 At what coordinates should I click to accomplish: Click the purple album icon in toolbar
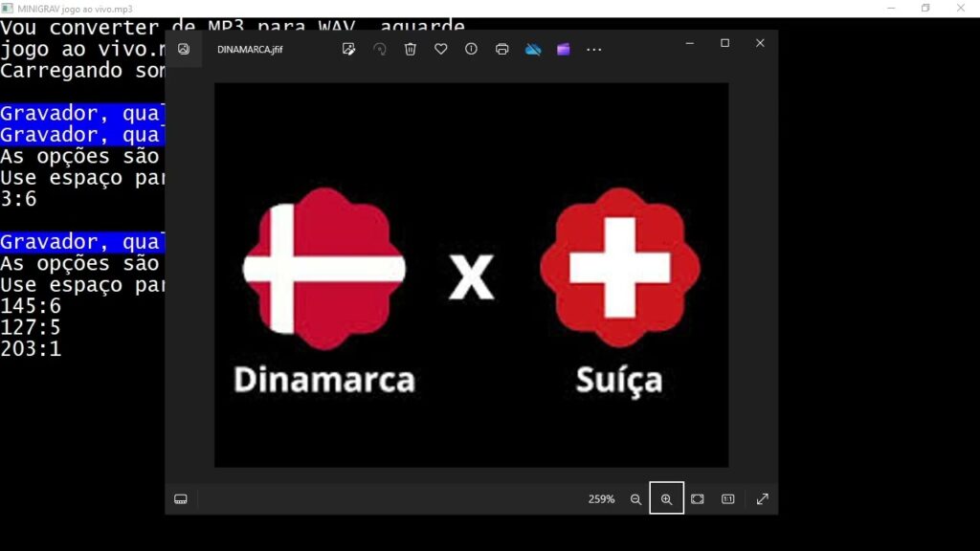point(565,49)
